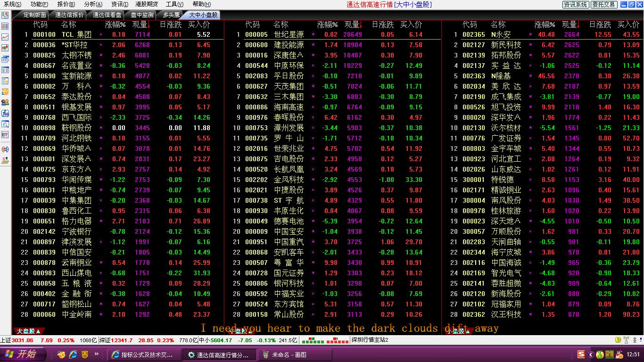Screen dimensions: 644x362
Task: Open the colored grid table sidebar icon
Action: [x=5, y=26]
